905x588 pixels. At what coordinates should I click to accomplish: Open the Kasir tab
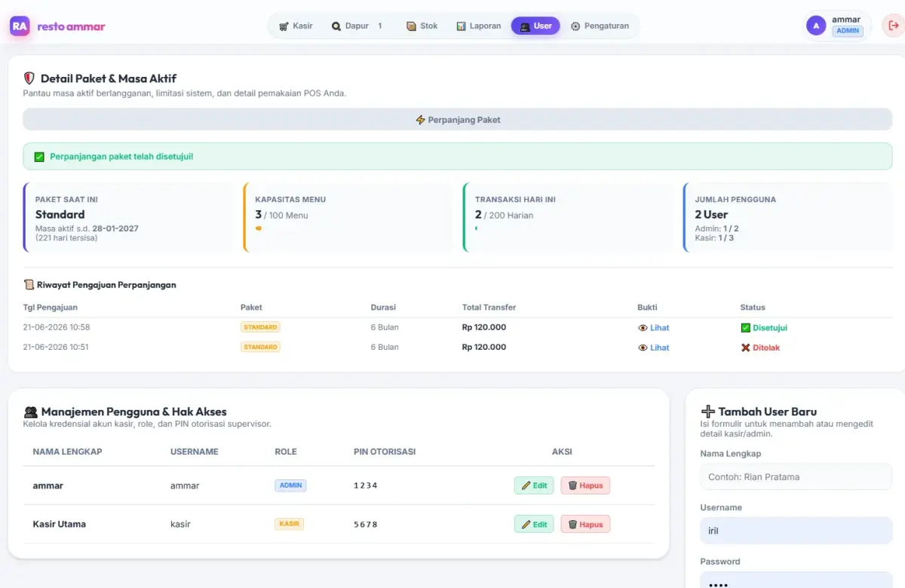coord(296,26)
